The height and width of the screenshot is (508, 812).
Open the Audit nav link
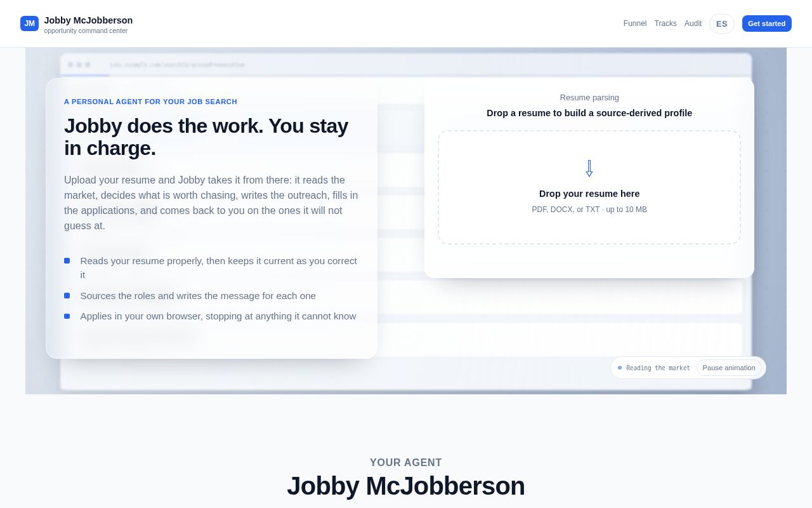point(693,23)
